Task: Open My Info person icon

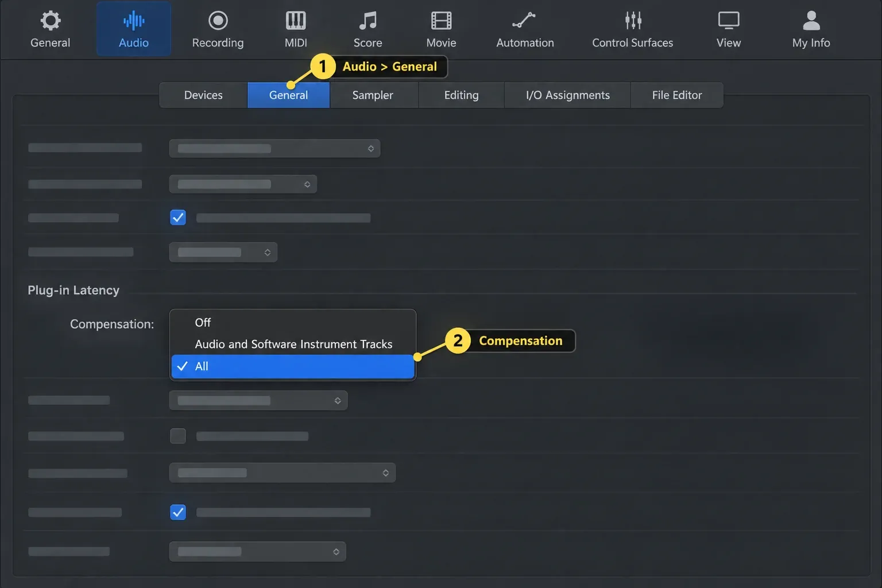Action: (x=811, y=21)
